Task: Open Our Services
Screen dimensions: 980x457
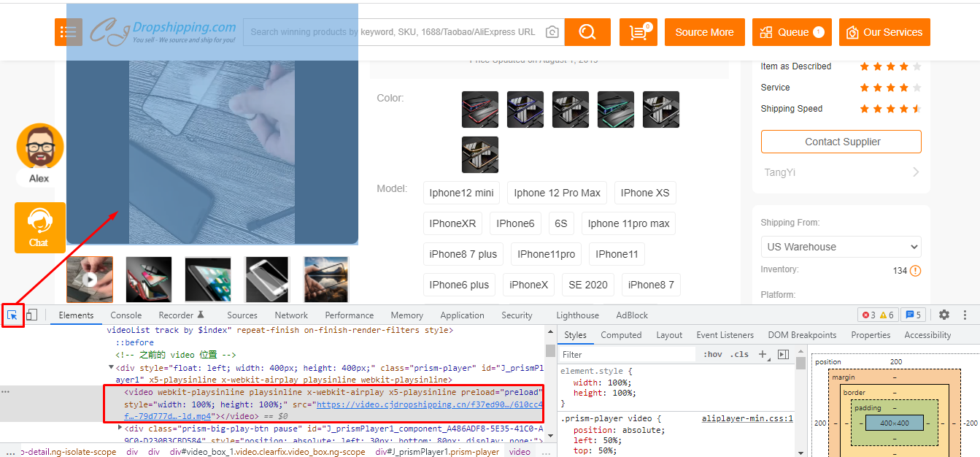Action: tap(885, 32)
